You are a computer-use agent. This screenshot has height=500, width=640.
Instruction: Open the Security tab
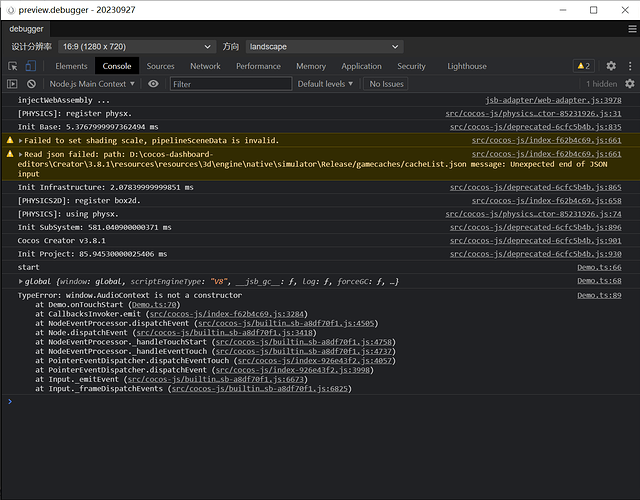coord(411,66)
